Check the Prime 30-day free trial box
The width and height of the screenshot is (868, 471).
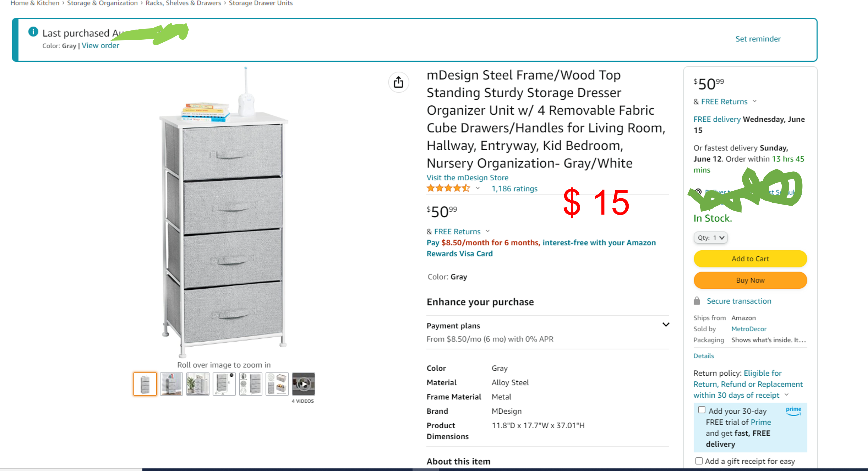702,410
